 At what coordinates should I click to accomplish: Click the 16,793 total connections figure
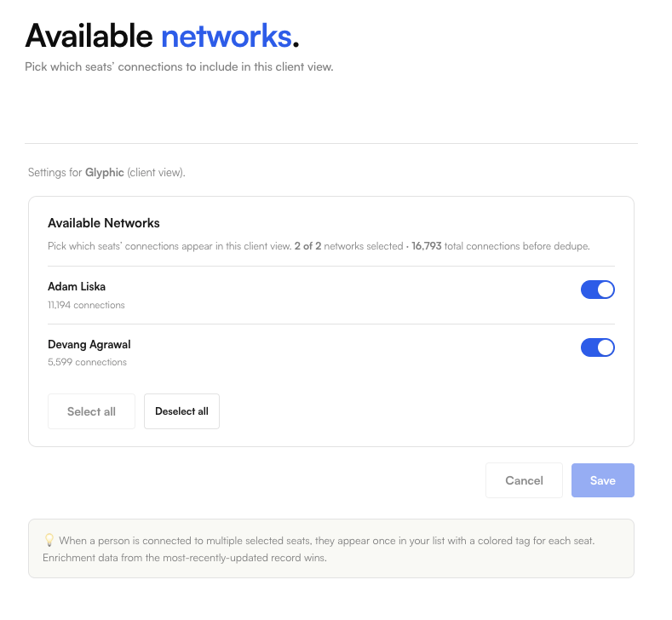(427, 246)
